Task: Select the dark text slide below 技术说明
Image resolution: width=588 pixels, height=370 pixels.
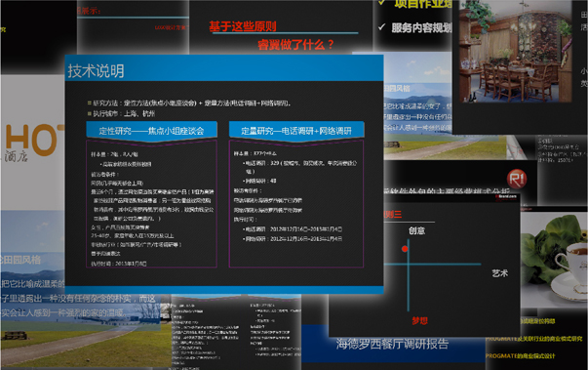Action: click(236, 331)
